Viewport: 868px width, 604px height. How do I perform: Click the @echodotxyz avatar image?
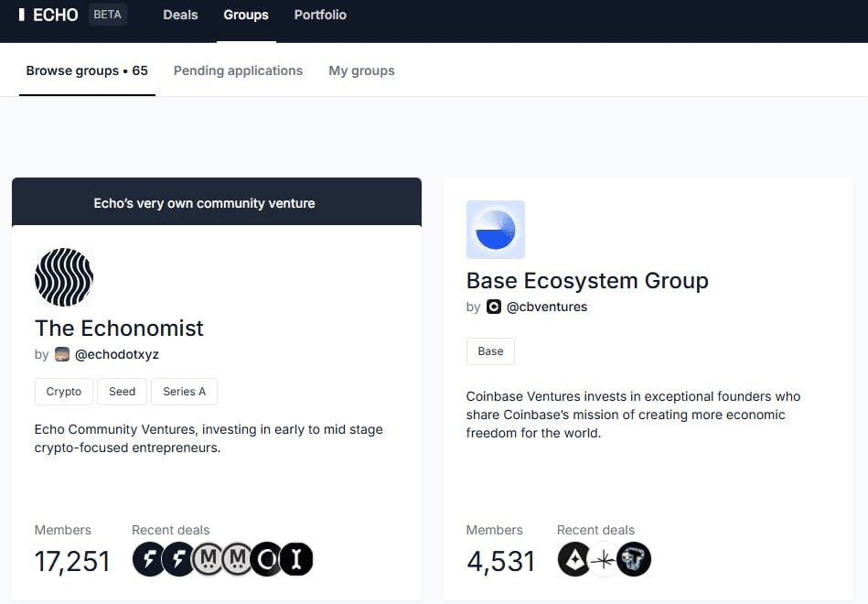62,355
